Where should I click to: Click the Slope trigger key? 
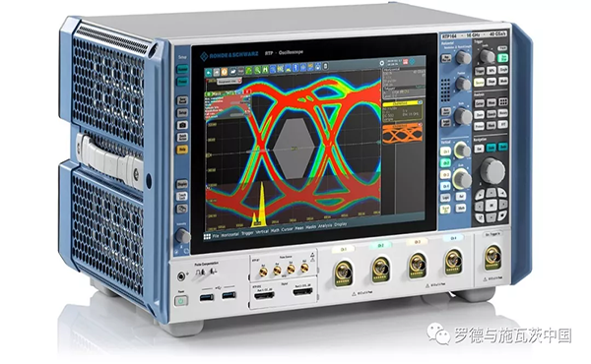coord(492,82)
